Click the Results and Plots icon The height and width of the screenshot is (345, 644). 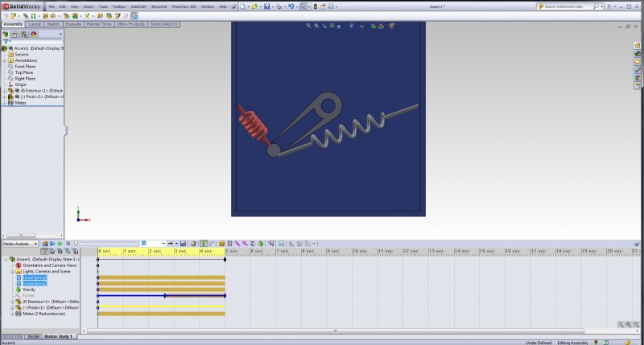[x=271, y=244]
